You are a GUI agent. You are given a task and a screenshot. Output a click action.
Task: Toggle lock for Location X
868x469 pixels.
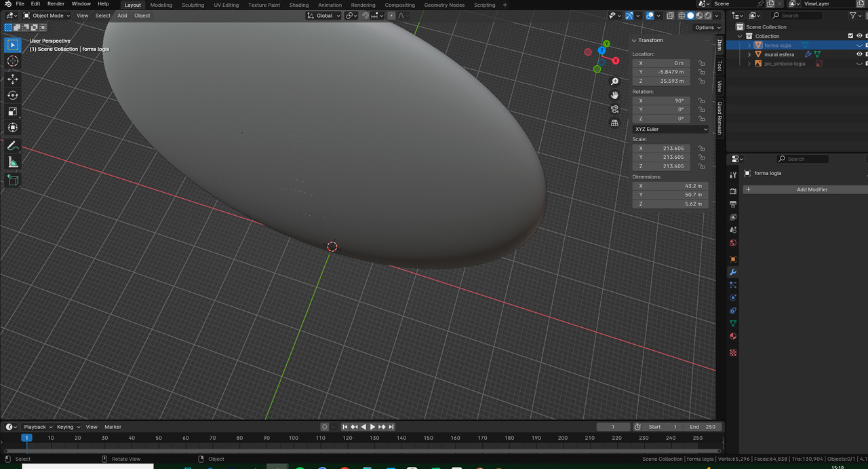702,63
